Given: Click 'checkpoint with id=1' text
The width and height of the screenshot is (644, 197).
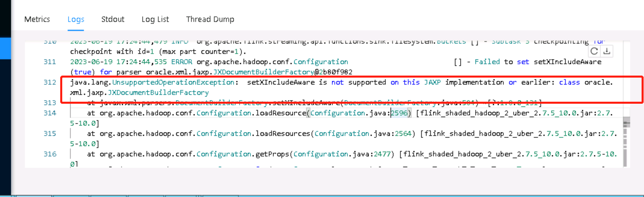Looking at the screenshot, I should (112, 51).
